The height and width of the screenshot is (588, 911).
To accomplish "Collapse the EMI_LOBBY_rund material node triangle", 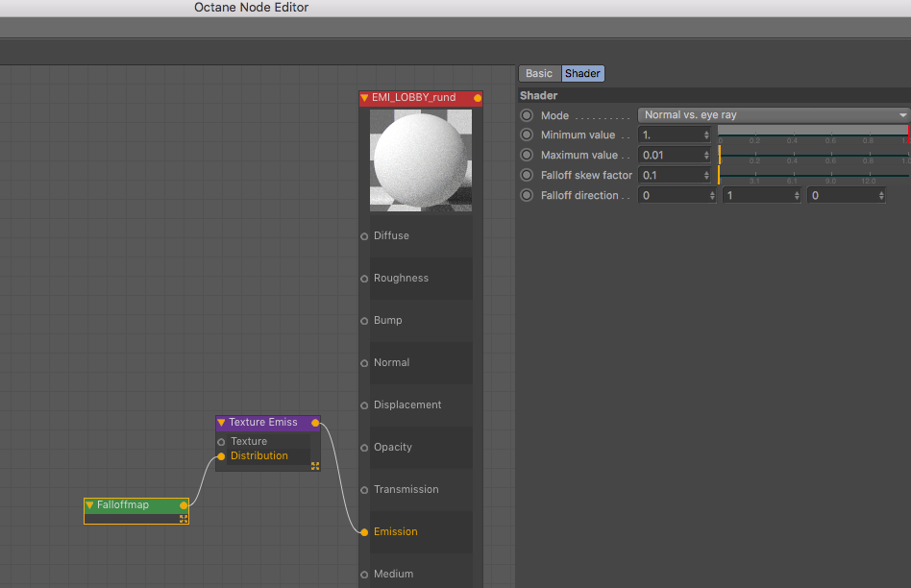I will tap(364, 98).
